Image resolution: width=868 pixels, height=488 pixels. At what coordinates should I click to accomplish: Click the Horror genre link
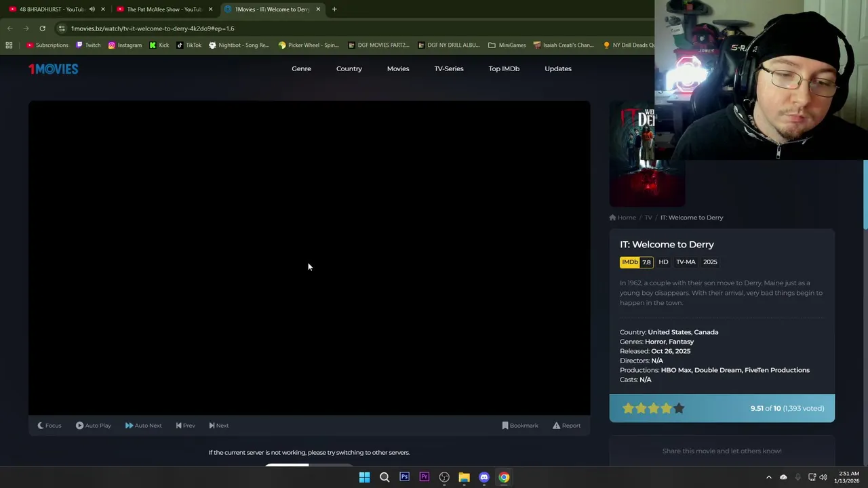coord(655,342)
